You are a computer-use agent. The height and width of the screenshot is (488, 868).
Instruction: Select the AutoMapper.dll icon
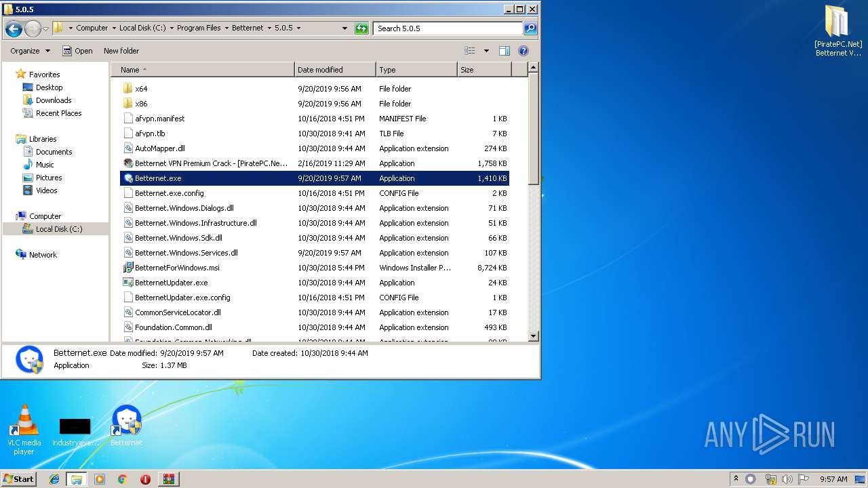(x=128, y=148)
